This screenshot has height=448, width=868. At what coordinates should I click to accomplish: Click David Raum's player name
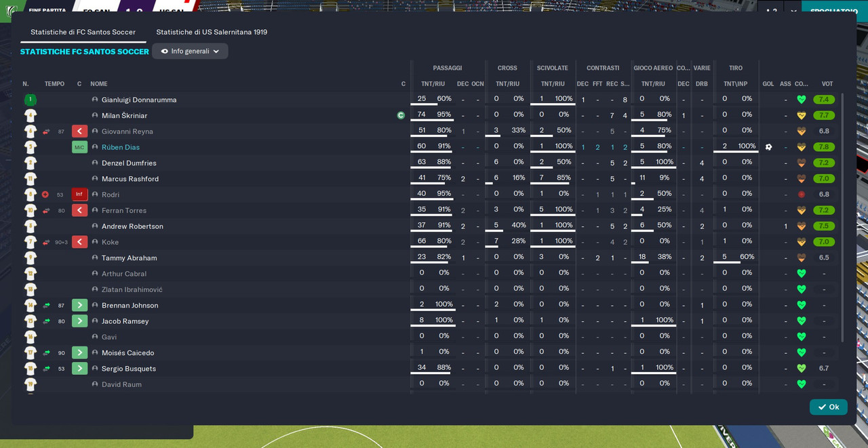click(121, 384)
